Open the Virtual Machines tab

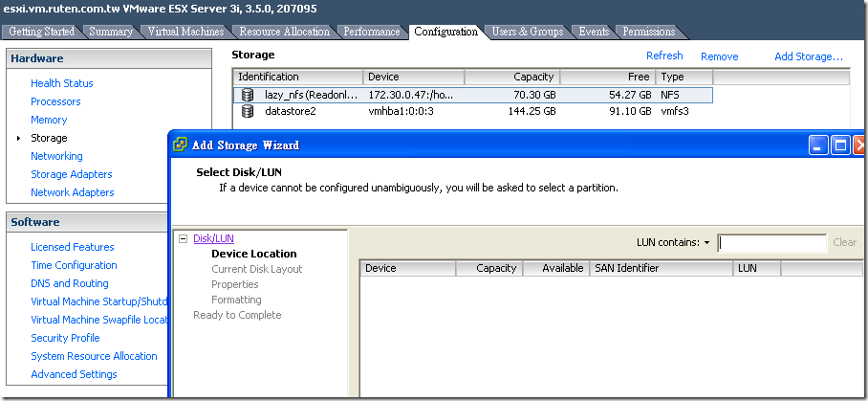[185, 32]
